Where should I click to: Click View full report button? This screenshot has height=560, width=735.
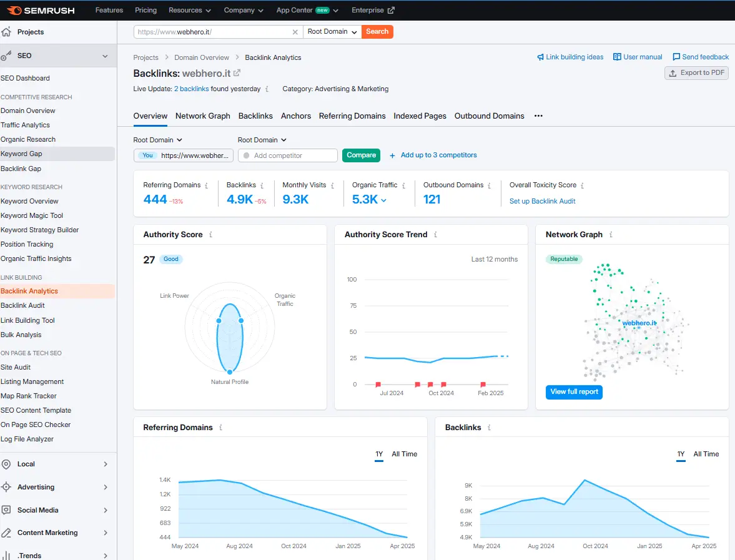coord(574,392)
